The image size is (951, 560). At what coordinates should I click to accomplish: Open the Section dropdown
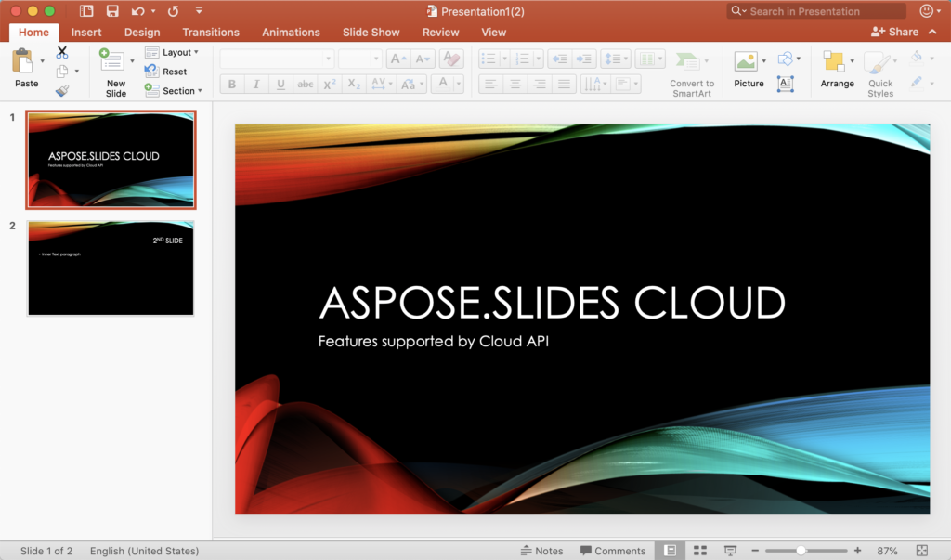tap(174, 90)
